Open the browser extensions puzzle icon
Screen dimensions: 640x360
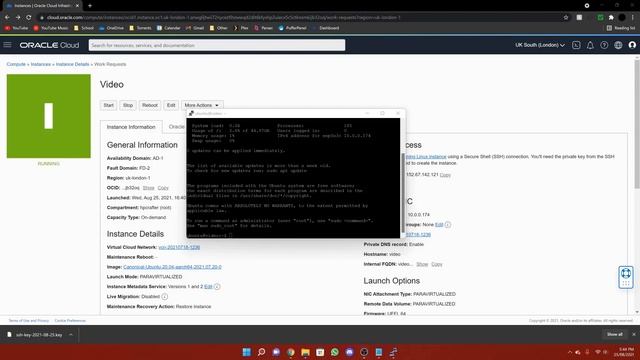pos(611,18)
